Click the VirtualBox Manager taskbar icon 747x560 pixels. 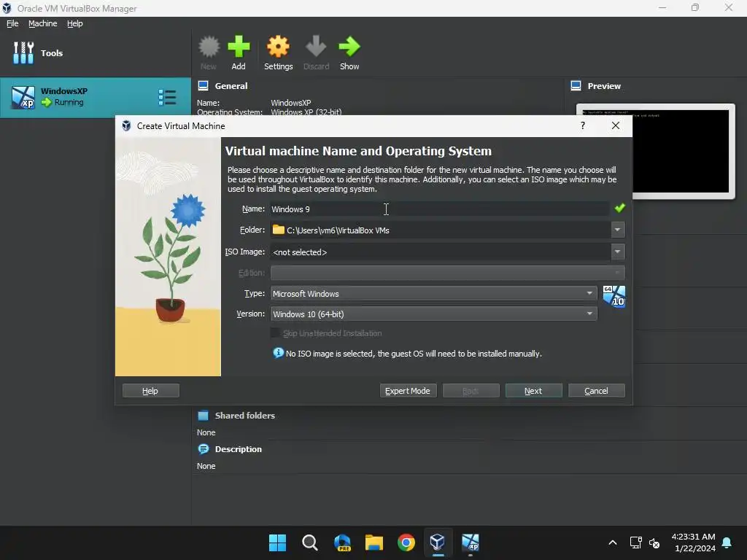pyautogui.click(x=438, y=542)
